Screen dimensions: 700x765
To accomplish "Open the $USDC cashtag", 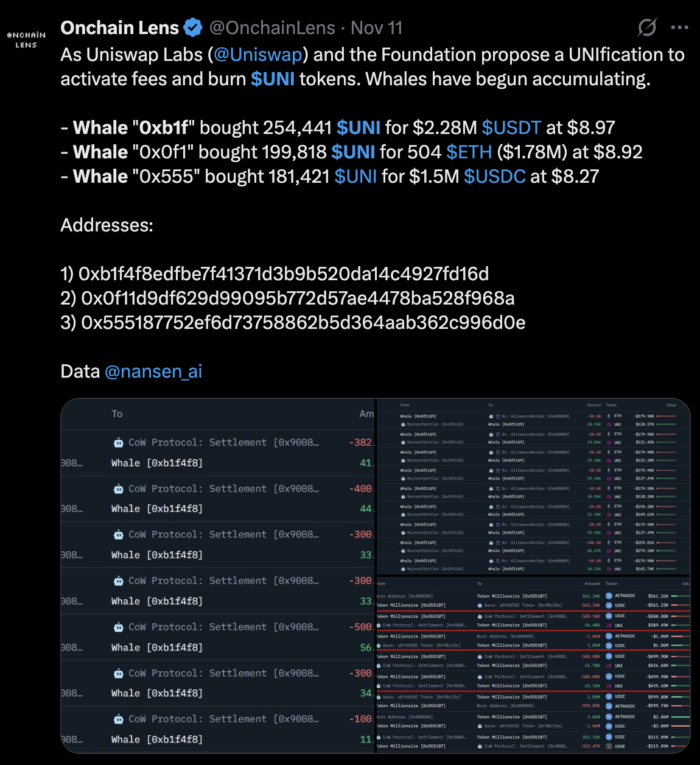I will [x=494, y=177].
